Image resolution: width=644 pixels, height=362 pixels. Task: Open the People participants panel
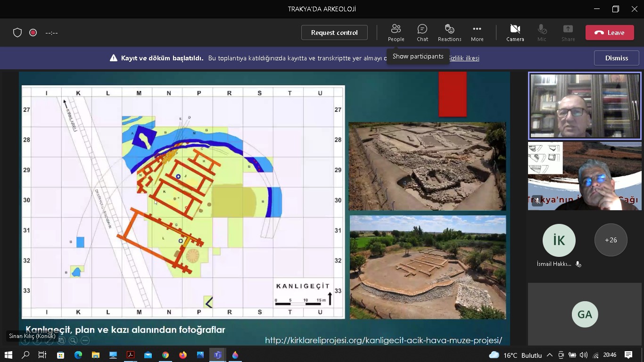click(x=396, y=33)
